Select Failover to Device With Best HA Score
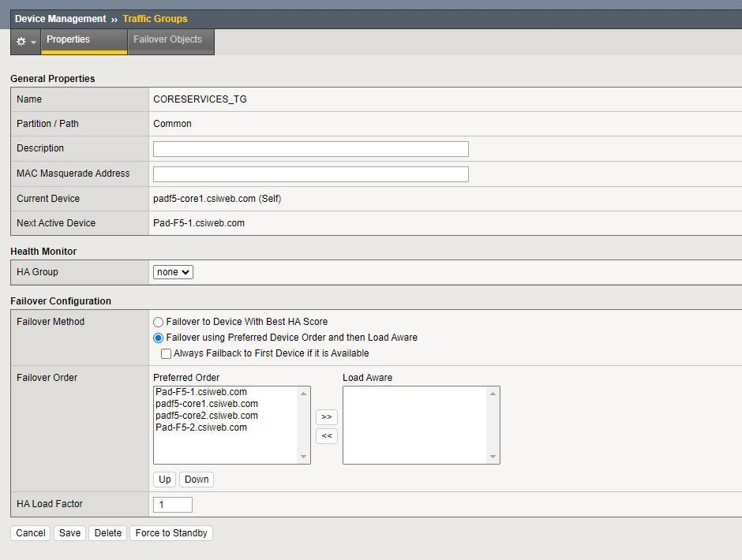The image size is (742, 560). pyautogui.click(x=159, y=322)
